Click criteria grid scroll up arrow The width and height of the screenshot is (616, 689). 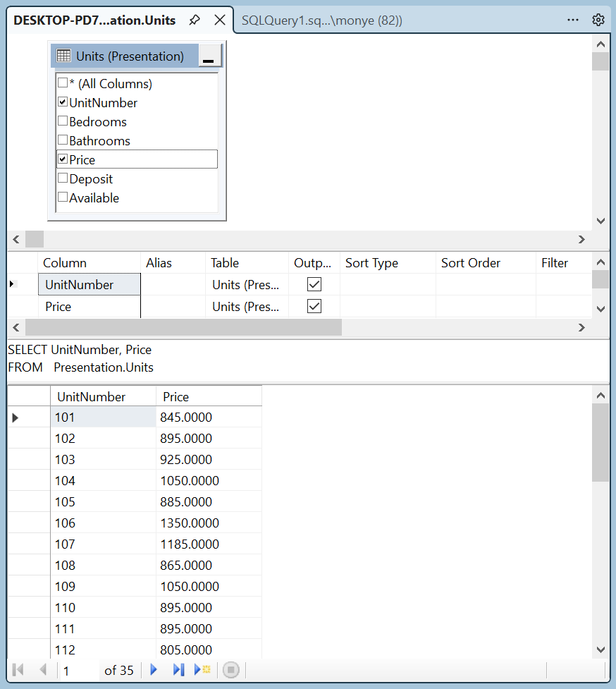(x=600, y=262)
